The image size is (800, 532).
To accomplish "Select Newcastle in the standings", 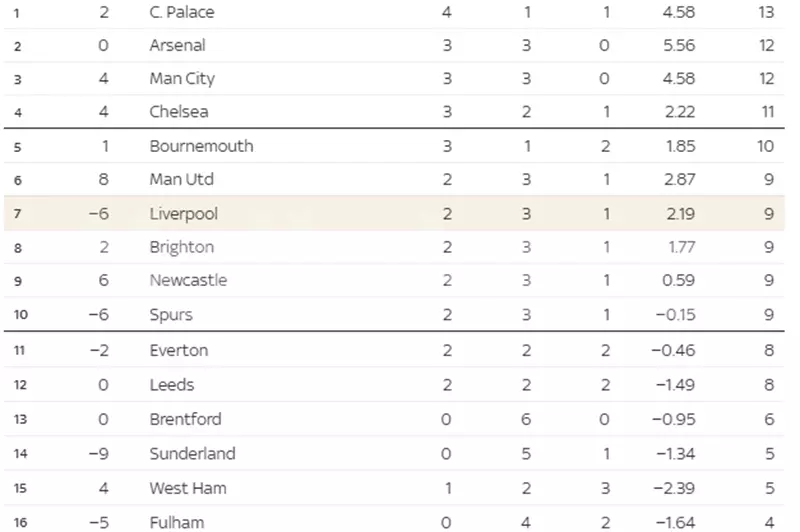I will coord(188,280).
